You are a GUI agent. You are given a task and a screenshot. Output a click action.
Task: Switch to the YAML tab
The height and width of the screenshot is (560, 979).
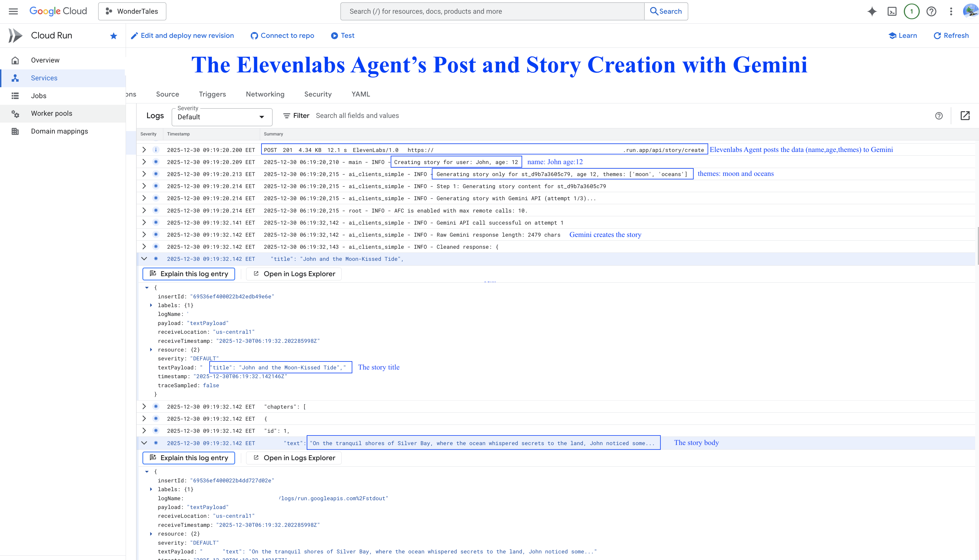(360, 94)
